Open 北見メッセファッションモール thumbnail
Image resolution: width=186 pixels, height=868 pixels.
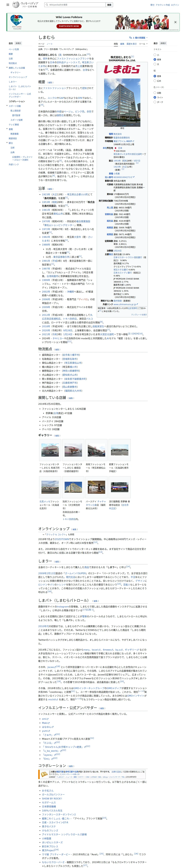tap(50, 487)
